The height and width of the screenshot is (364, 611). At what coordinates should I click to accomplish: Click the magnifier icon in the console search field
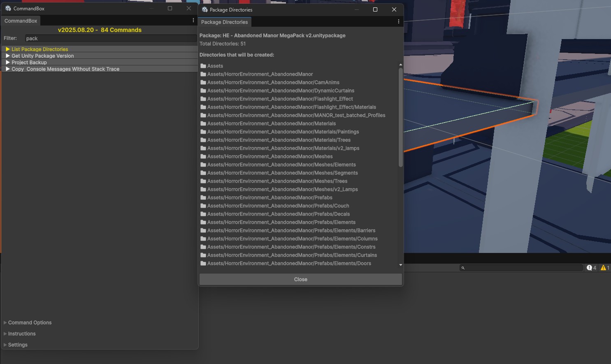pyautogui.click(x=463, y=268)
